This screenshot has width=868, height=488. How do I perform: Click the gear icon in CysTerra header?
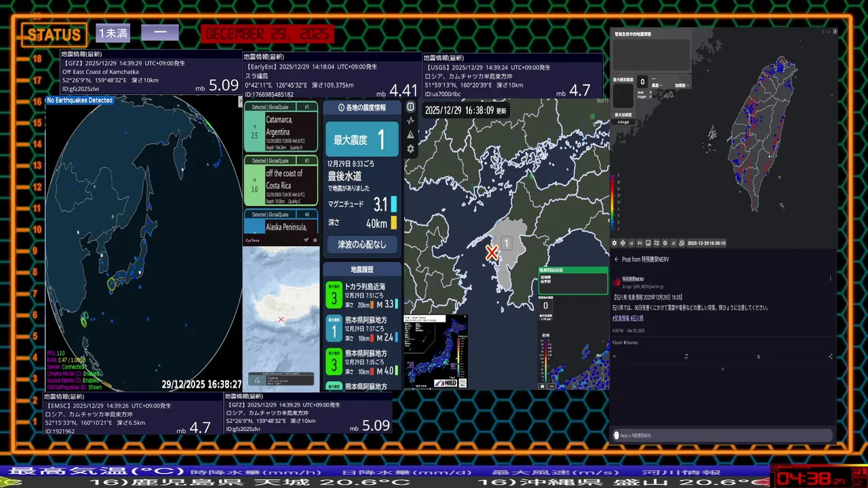click(315, 240)
